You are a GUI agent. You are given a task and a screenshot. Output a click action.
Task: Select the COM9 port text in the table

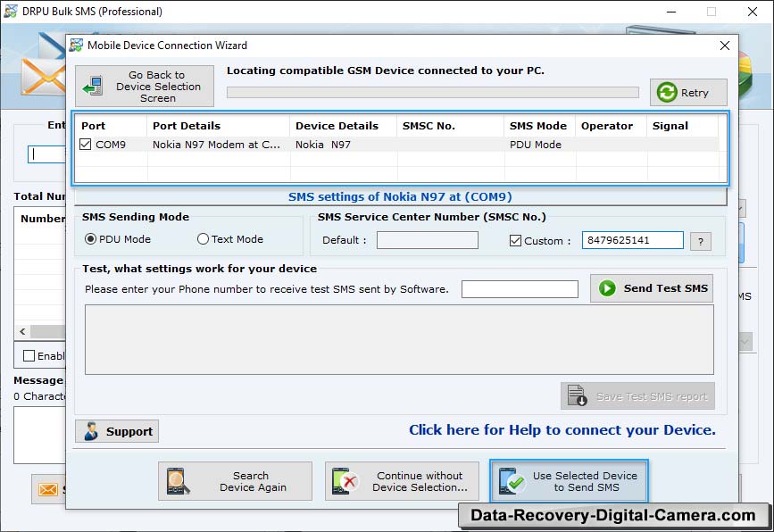click(111, 145)
